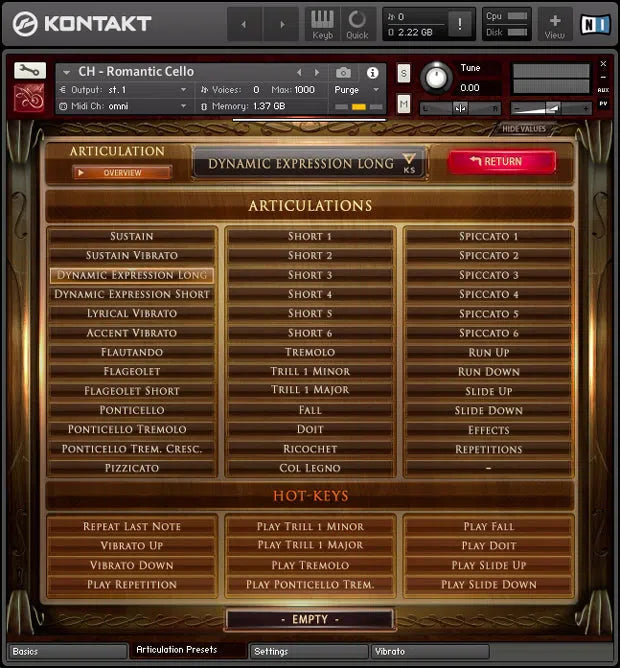
Task: Toggle the Solo S button
Action: [404, 73]
